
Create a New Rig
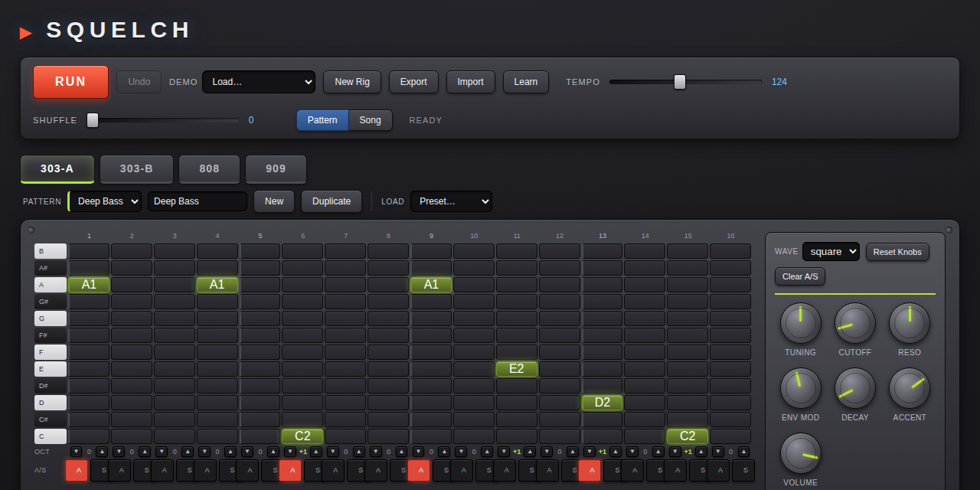click(352, 82)
